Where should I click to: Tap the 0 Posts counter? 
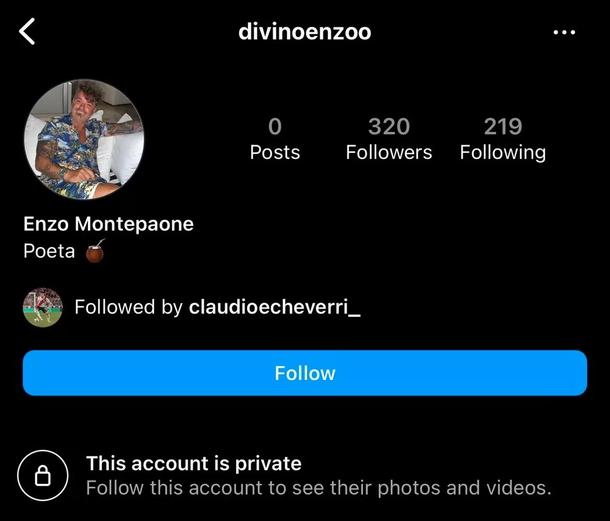(275, 139)
